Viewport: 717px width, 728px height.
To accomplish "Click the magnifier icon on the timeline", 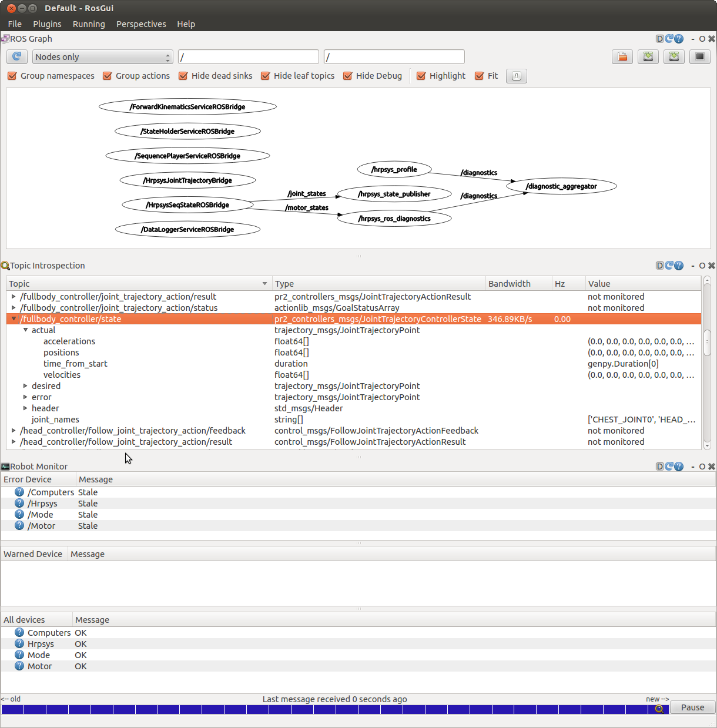I will 659,709.
